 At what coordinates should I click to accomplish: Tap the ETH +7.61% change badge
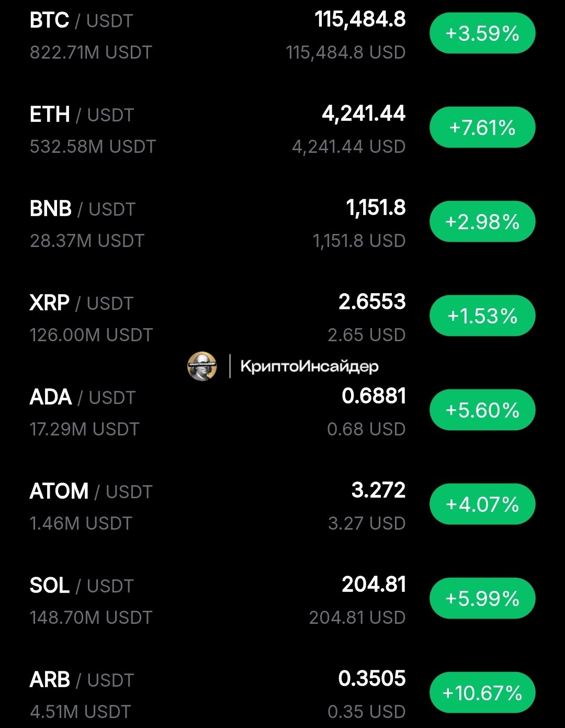tap(482, 128)
